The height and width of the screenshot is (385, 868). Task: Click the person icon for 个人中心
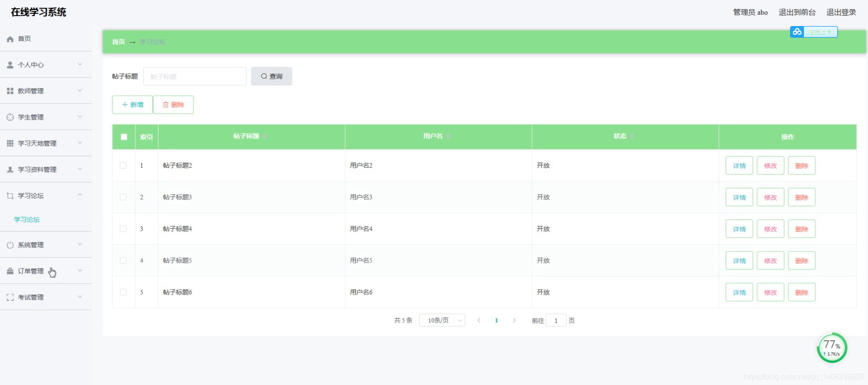click(x=10, y=65)
